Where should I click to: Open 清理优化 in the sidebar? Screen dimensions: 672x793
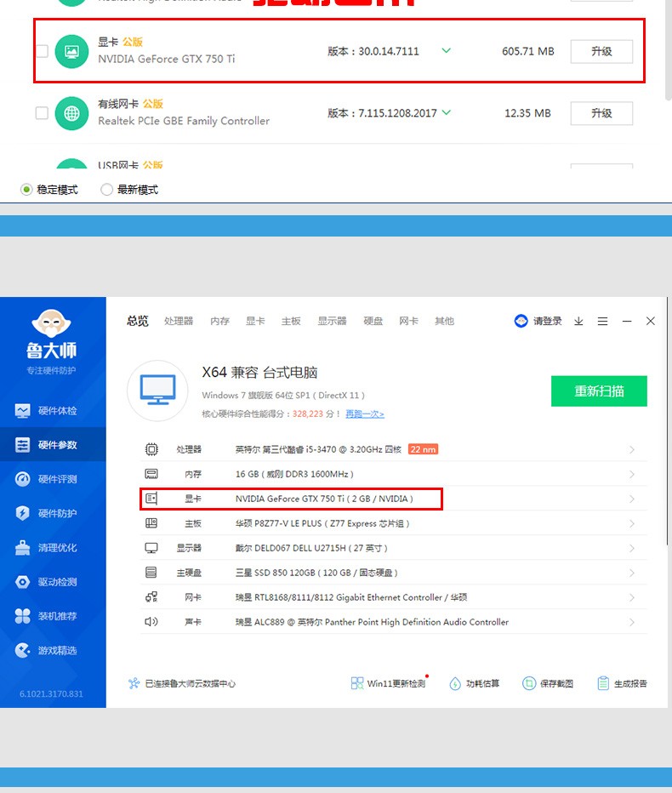pos(53,547)
